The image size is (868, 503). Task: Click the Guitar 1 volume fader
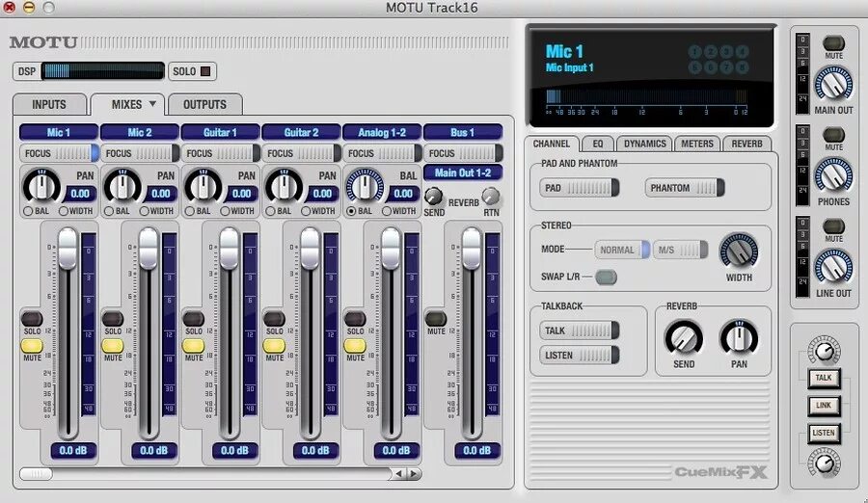pos(230,249)
